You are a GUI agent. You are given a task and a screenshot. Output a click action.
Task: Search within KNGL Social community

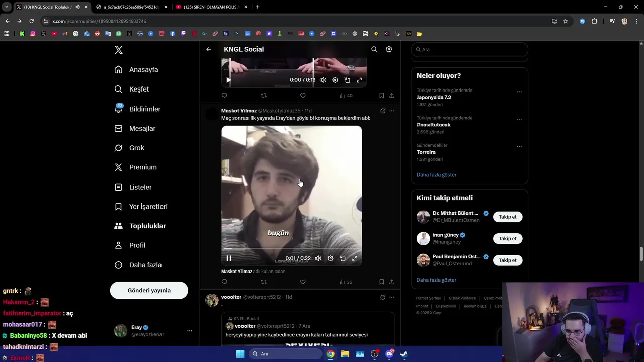(374, 49)
